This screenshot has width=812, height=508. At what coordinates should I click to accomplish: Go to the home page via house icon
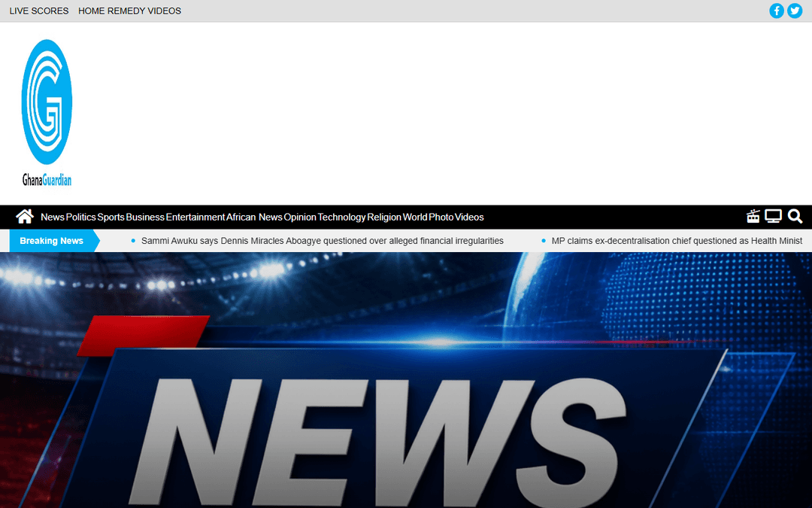pyautogui.click(x=24, y=217)
